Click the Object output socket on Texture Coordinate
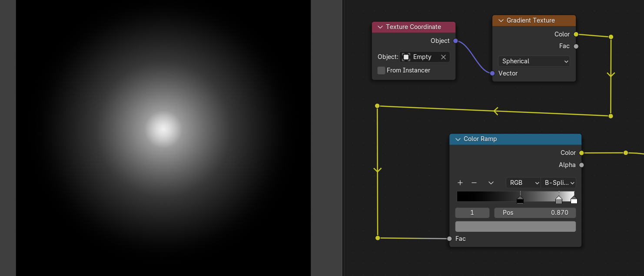This screenshot has height=276, width=644. 455,41
